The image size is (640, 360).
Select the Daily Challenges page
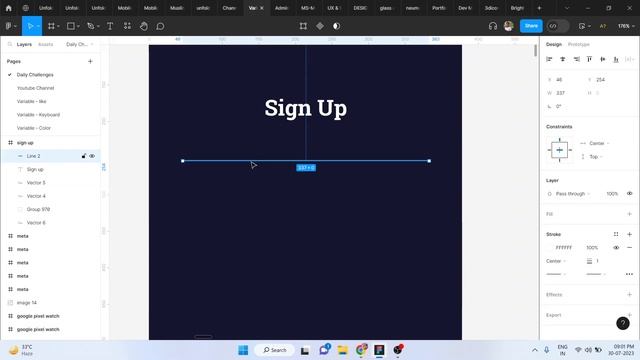point(35,75)
